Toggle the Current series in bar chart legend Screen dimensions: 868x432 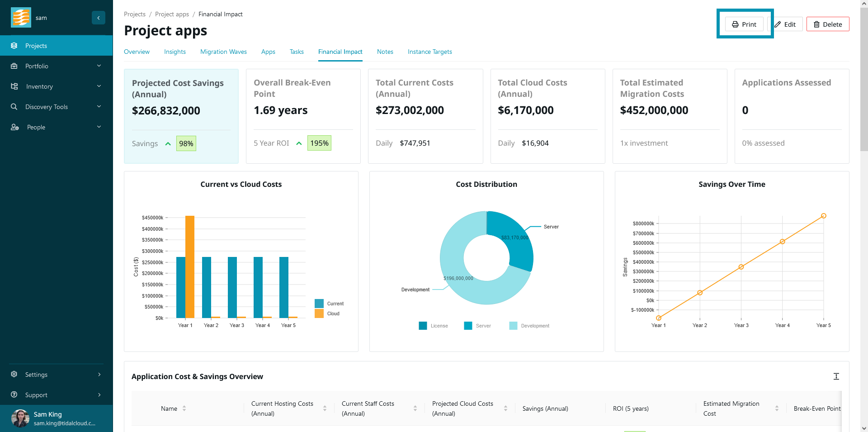click(319, 304)
